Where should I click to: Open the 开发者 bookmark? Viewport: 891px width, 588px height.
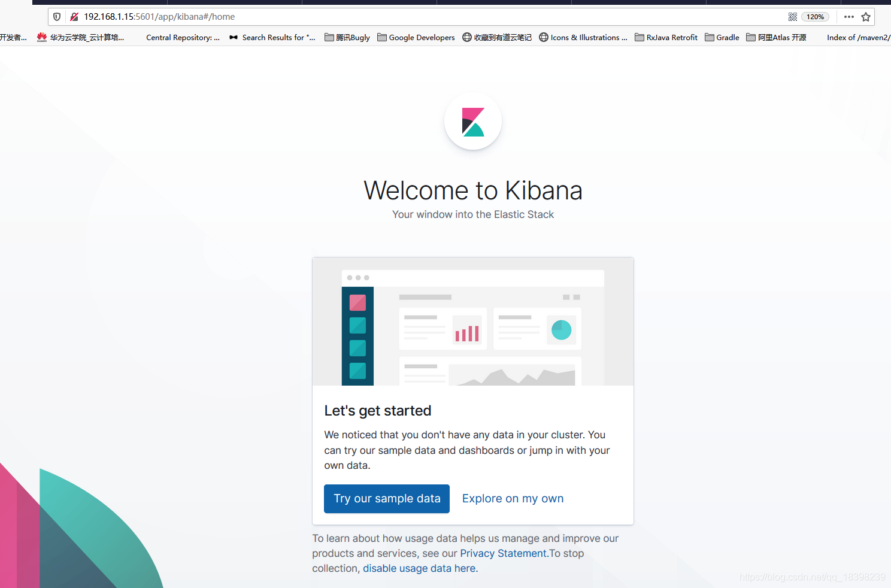(13, 37)
